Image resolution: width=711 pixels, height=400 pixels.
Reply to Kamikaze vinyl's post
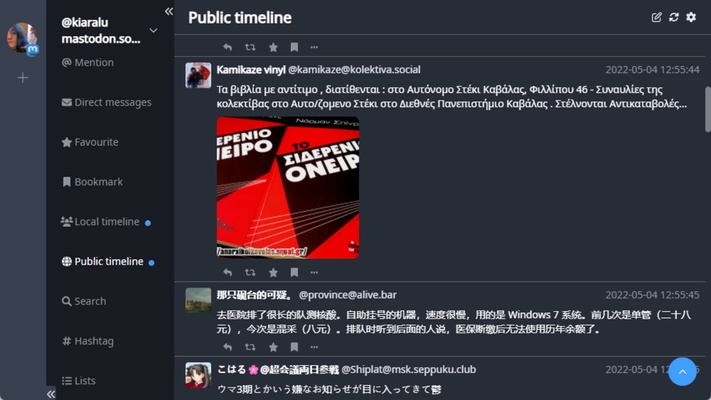[228, 273]
